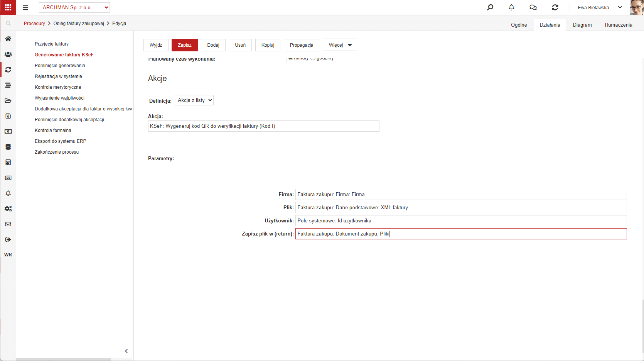The image size is (644, 361).
Task: Open the chat messages icon
Action: [x=533, y=7]
